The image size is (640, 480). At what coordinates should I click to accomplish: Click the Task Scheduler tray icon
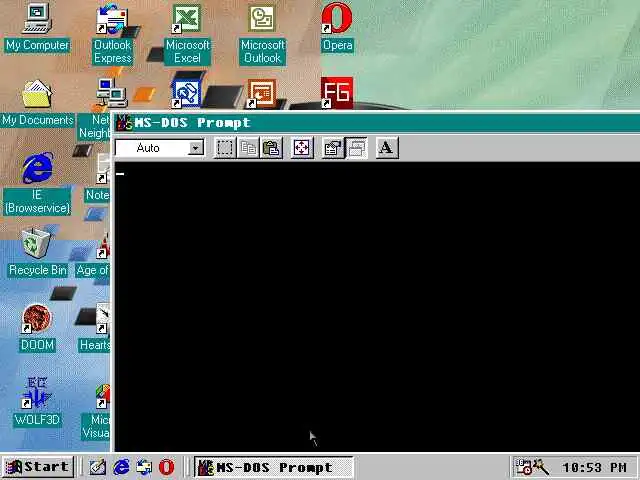[524, 467]
